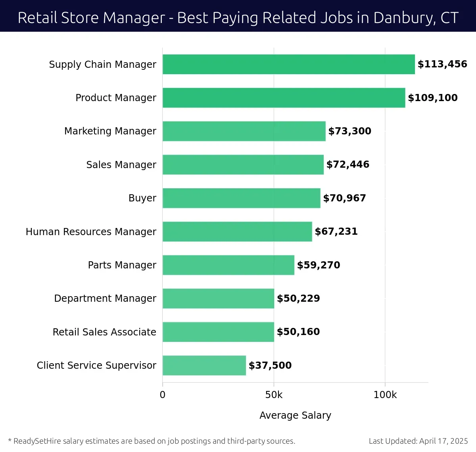Click the $50,229 salary value
The height and width of the screenshot is (452, 476).
[x=298, y=298]
